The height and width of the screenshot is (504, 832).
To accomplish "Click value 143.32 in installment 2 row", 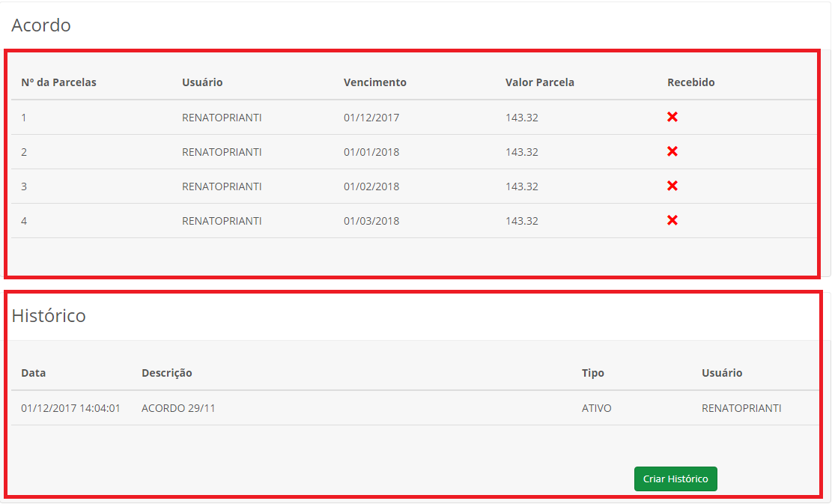I will [522, 152].
